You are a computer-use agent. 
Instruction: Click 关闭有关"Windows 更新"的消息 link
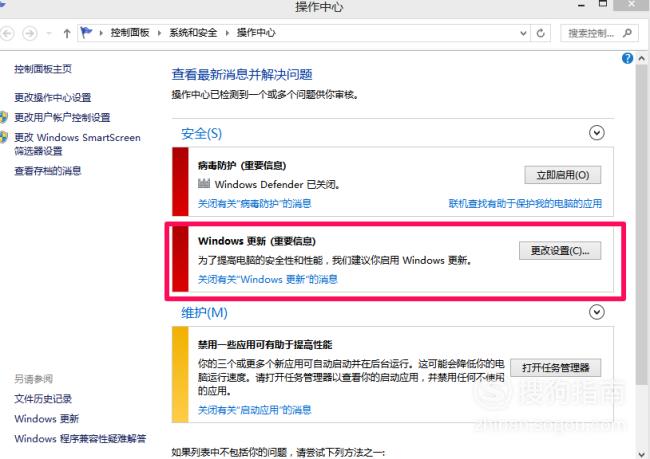(x=268, y=279)
